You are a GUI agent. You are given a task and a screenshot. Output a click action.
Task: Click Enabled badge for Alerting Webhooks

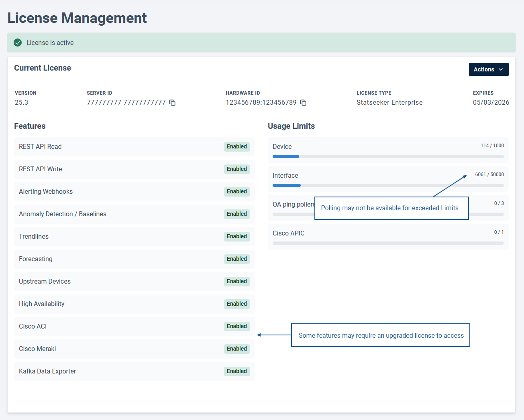237,191
